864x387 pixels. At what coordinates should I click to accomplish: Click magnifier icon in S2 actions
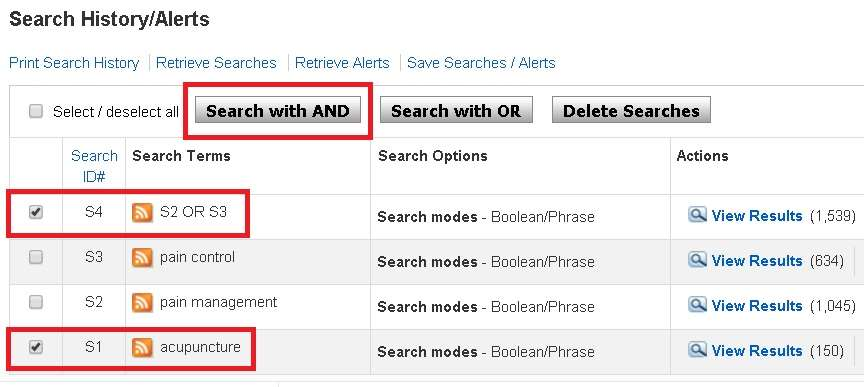tap(697, 305)
